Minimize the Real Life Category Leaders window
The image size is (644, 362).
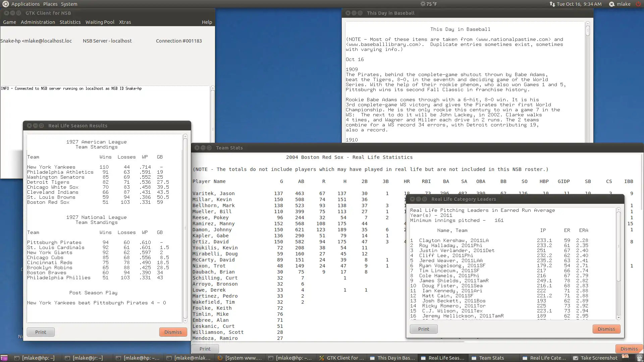coord(419,199)
